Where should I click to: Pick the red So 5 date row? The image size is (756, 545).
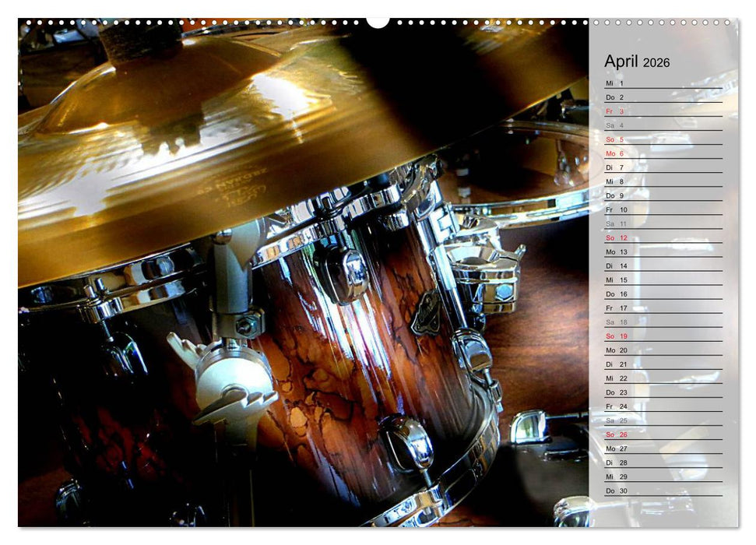coord(615,139)
